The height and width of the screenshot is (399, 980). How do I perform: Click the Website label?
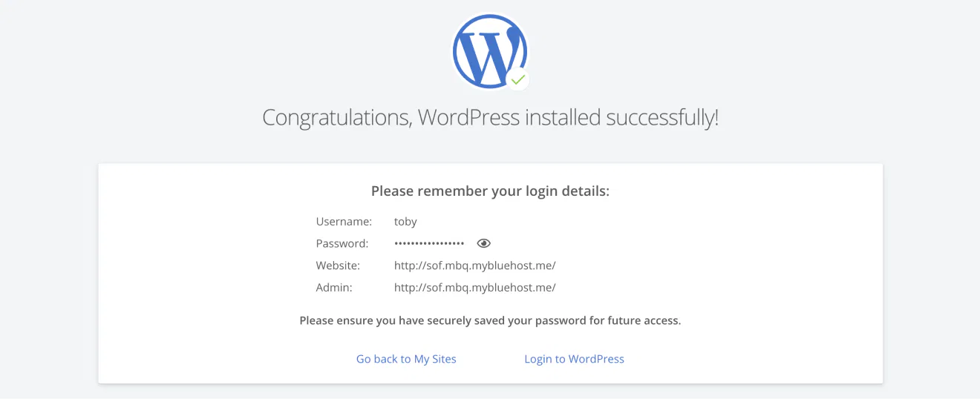[338, 266]
